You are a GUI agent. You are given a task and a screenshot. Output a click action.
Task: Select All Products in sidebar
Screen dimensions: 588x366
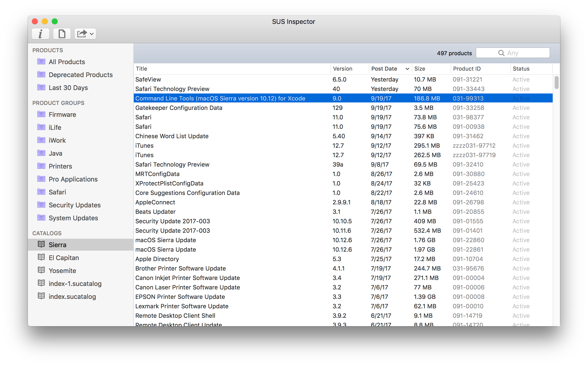[x=67, y=62]
